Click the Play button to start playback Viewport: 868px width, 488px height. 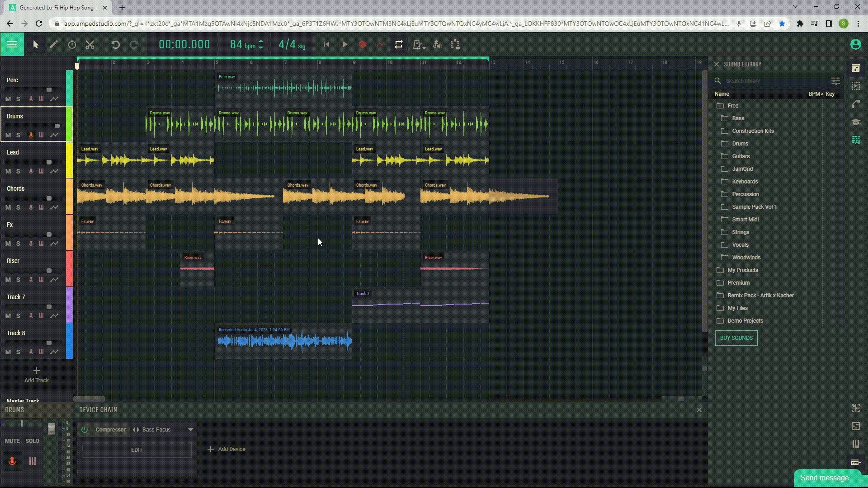[x=345, y=45]
